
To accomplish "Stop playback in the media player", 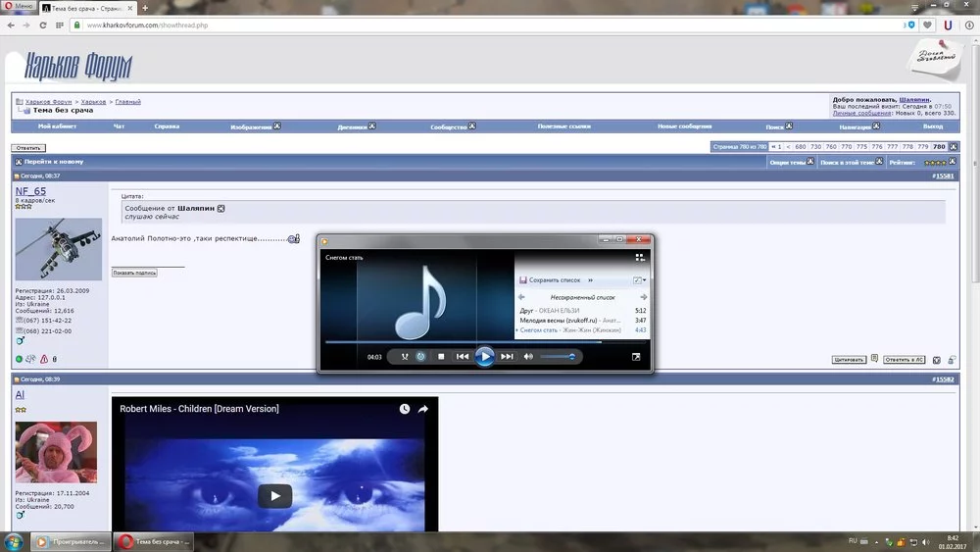I will [x=441, y=356].
